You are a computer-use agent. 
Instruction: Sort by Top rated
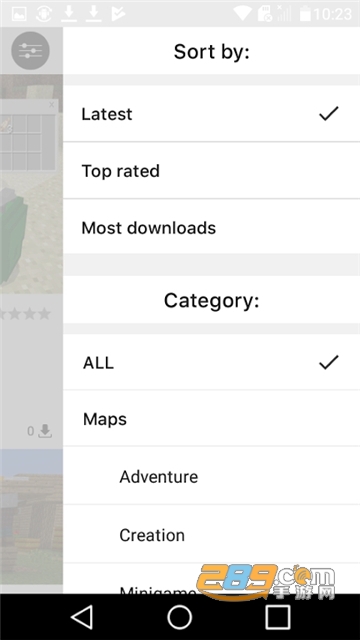(x=211, y=171)
